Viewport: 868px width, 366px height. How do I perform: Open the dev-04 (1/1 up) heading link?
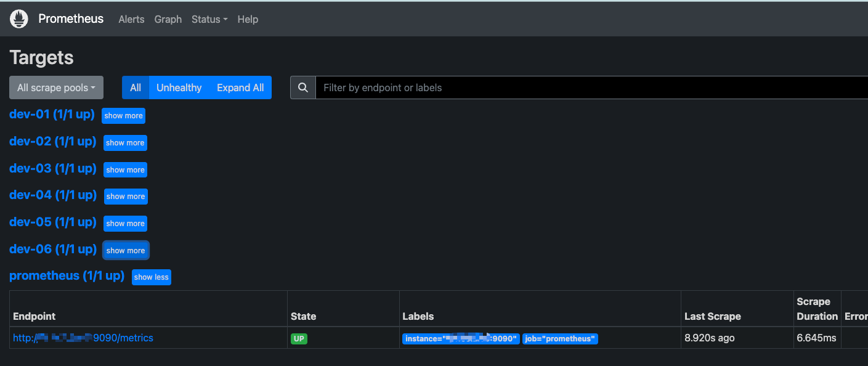pos(53,195)
